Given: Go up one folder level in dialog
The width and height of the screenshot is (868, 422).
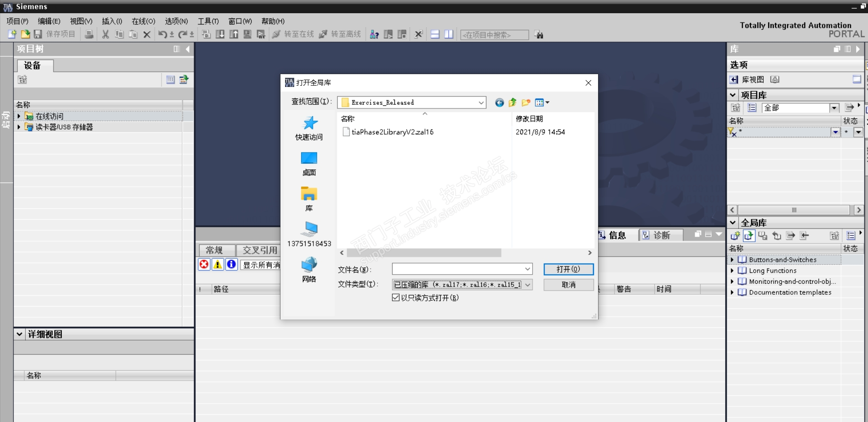Looking at the screenshot, I should tap(512, 103).
